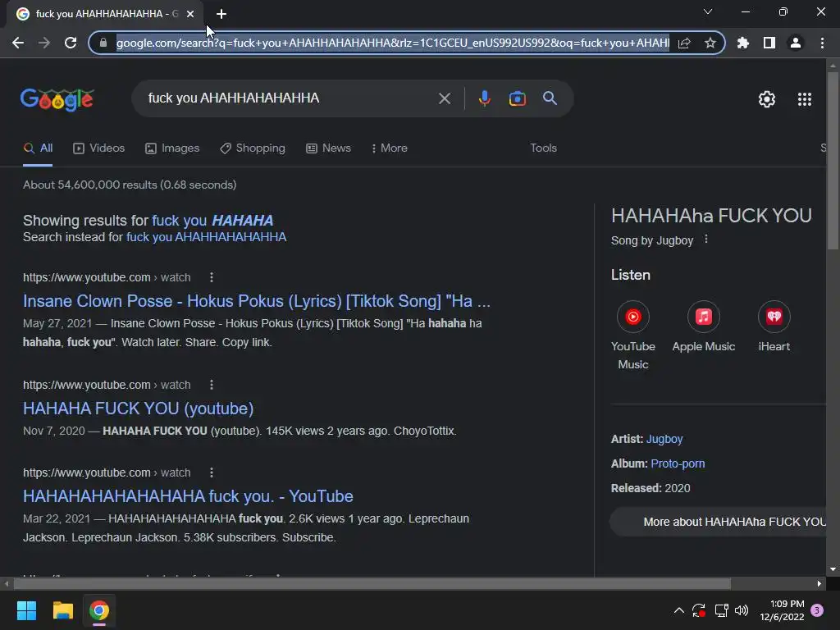Click the scroll-right arrow of horizontal scrollbar

click(819, 584)
